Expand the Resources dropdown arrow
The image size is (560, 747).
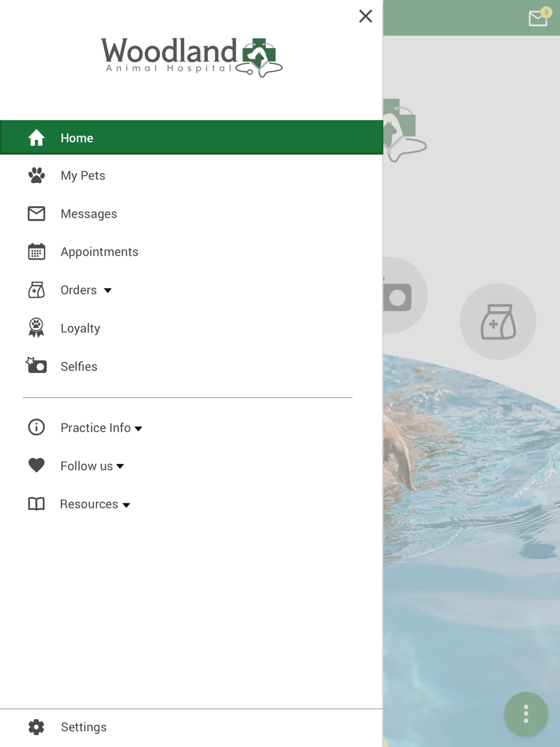click(127, 505)
